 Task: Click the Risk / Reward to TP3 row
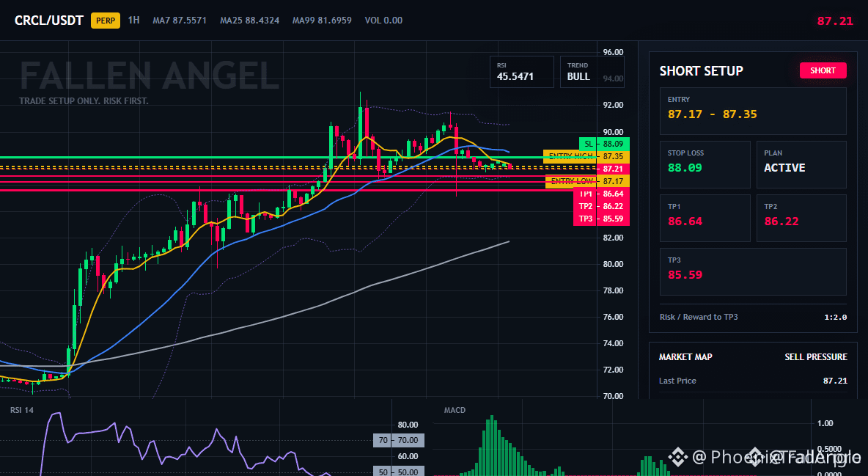coord(753,317)
